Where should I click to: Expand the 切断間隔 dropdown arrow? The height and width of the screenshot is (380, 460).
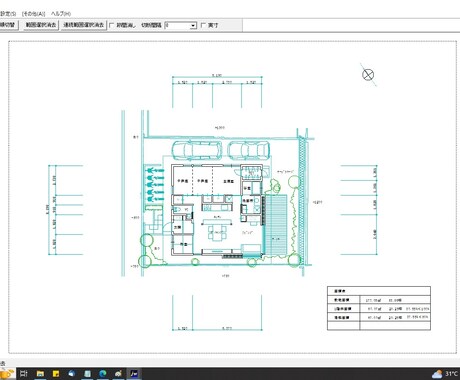point(193,26)
